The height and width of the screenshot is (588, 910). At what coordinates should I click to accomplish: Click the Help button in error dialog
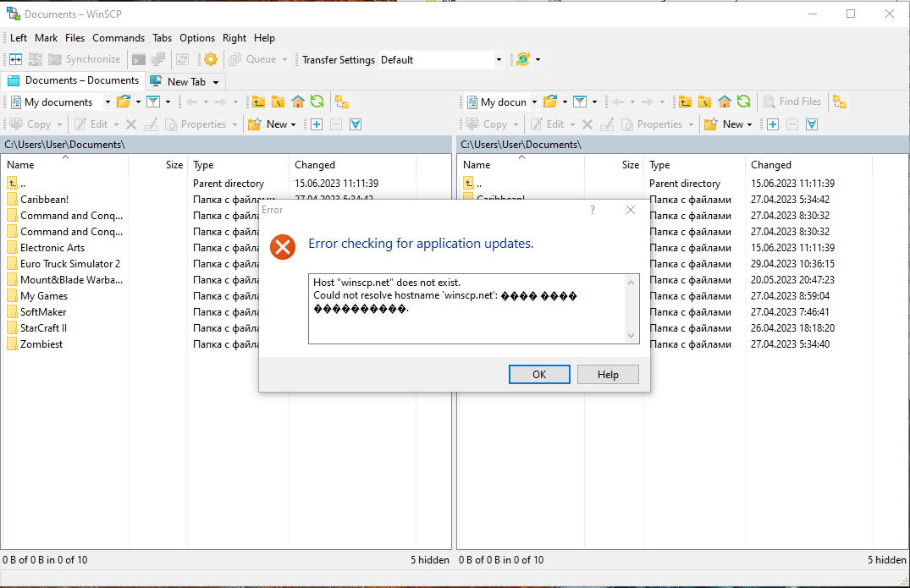pyautogui.click(x=608, y=375)
